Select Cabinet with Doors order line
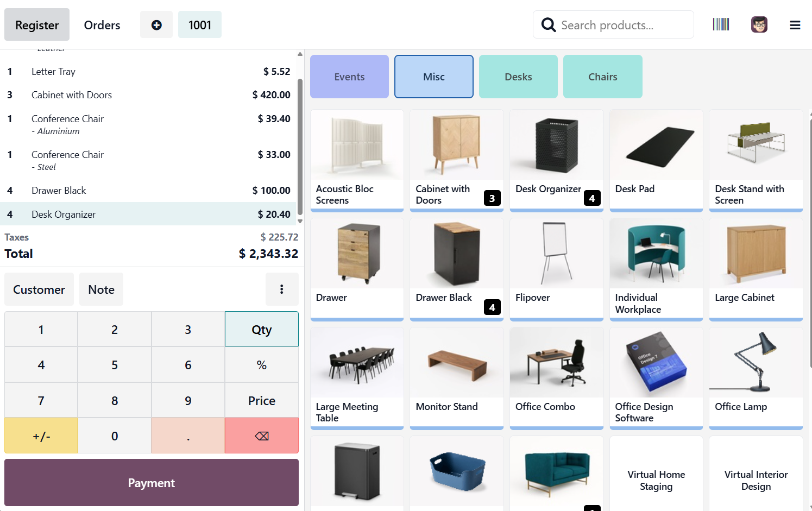 point(148,95)
